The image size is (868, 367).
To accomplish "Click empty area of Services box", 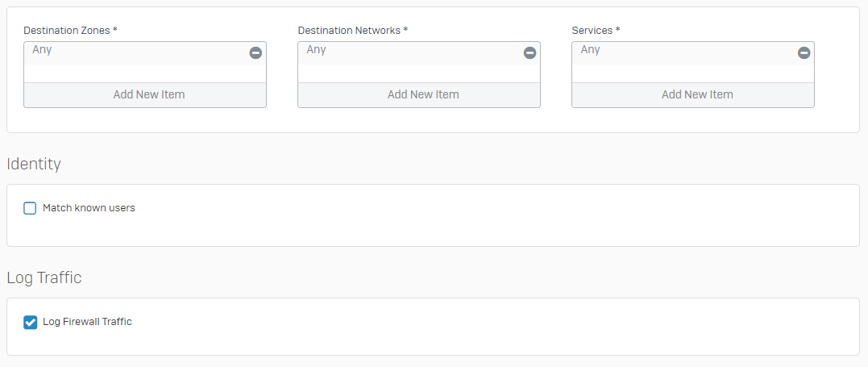I will pyautogui.click(x=693, y=73).
